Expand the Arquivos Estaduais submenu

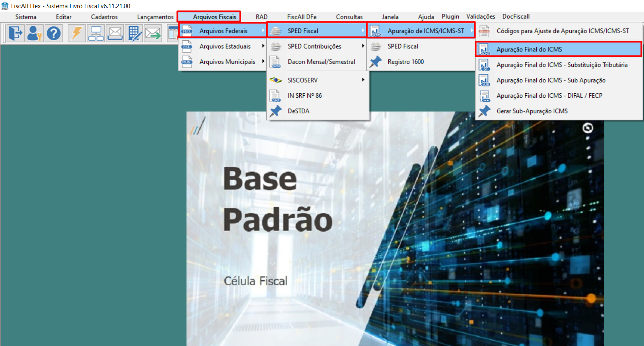(223, 46)
